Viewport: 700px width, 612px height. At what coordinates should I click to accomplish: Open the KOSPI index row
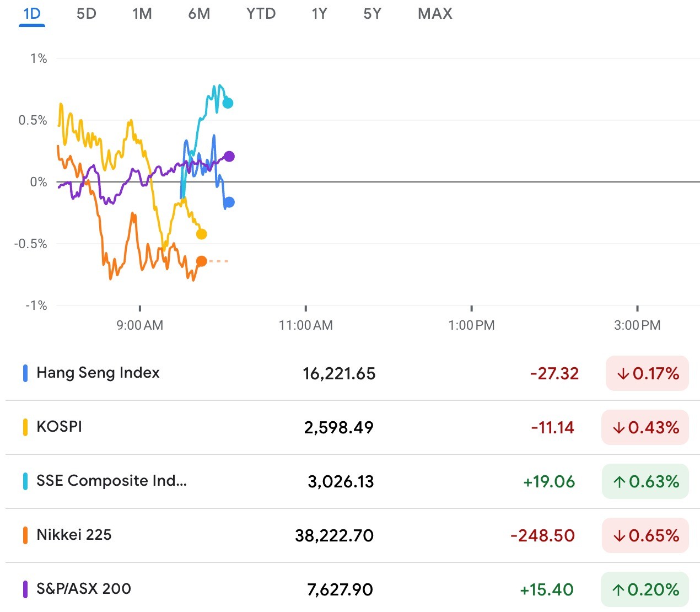pyautogui.click(x=353, y=427)
